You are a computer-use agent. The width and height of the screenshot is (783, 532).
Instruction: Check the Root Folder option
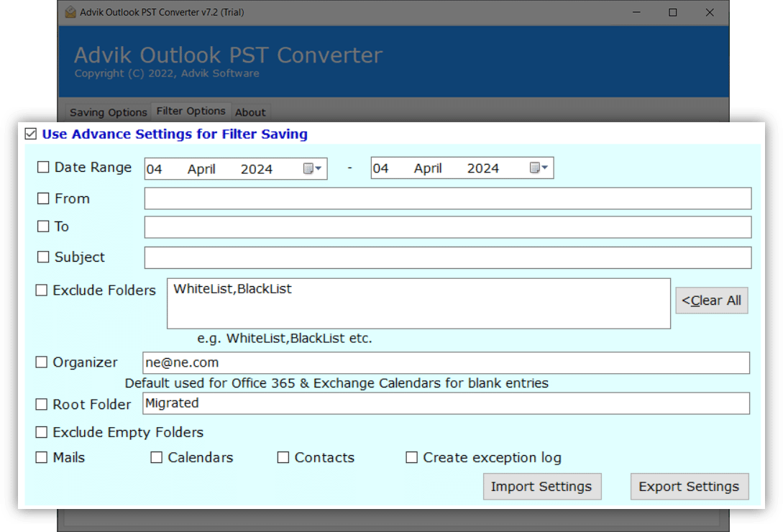click(42, 404)
